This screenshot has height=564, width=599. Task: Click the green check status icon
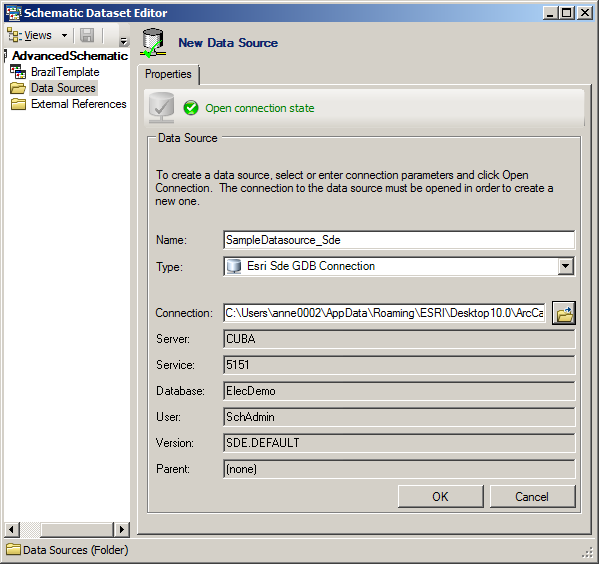[191, 108]
